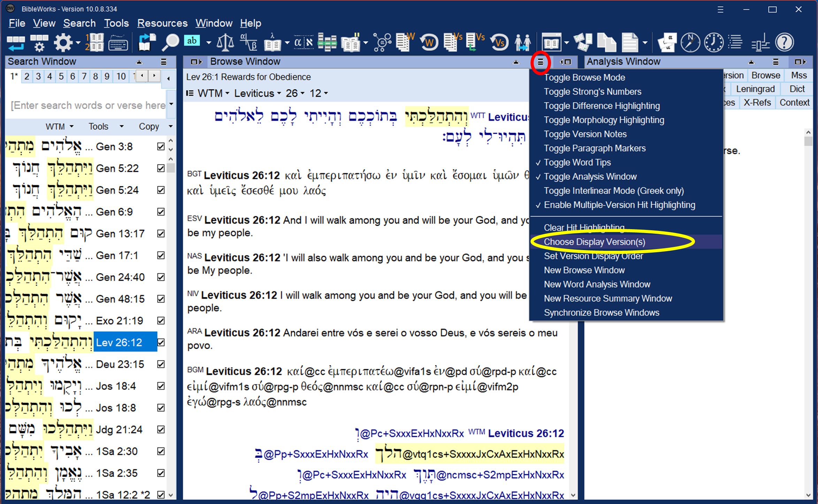Click the magnifying glass search icon
Screen dimensions: 818x504
170,42
